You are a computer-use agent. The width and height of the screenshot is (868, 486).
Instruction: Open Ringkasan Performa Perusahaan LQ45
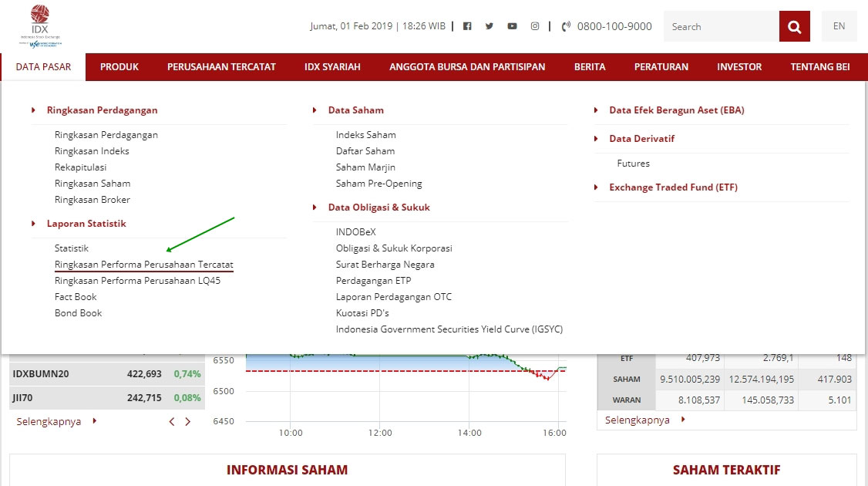137,280
